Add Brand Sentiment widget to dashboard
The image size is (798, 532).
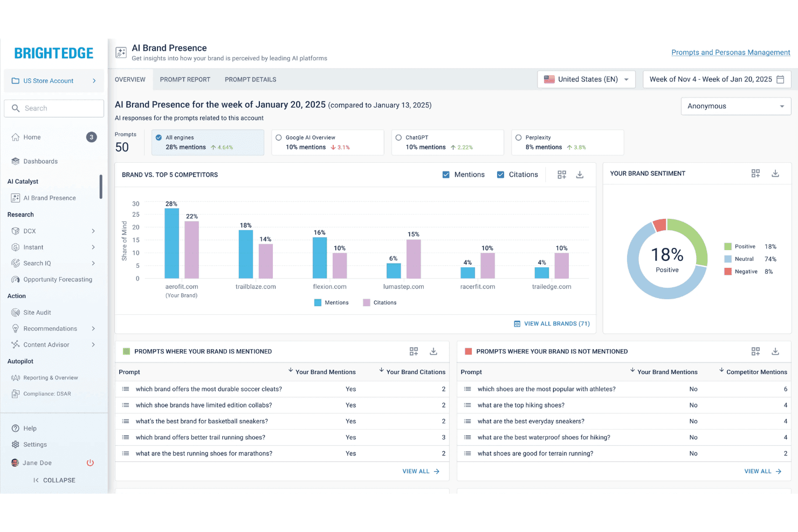[755, 173]
